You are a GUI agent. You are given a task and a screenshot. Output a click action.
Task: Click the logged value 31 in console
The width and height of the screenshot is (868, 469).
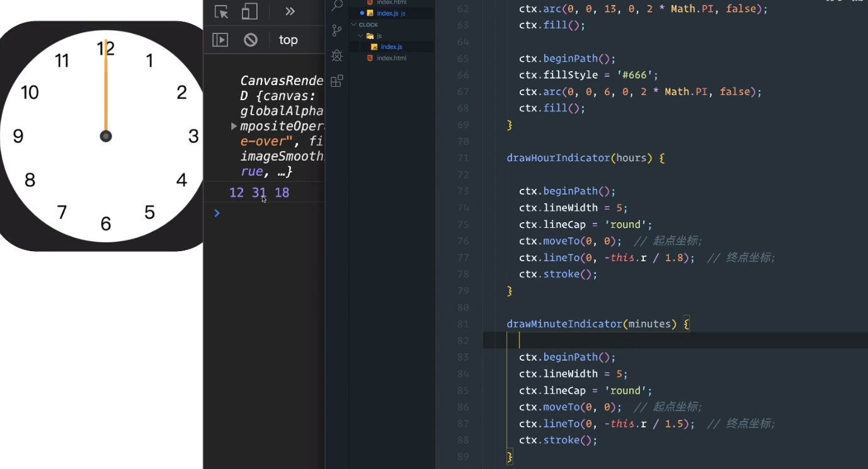259,193
